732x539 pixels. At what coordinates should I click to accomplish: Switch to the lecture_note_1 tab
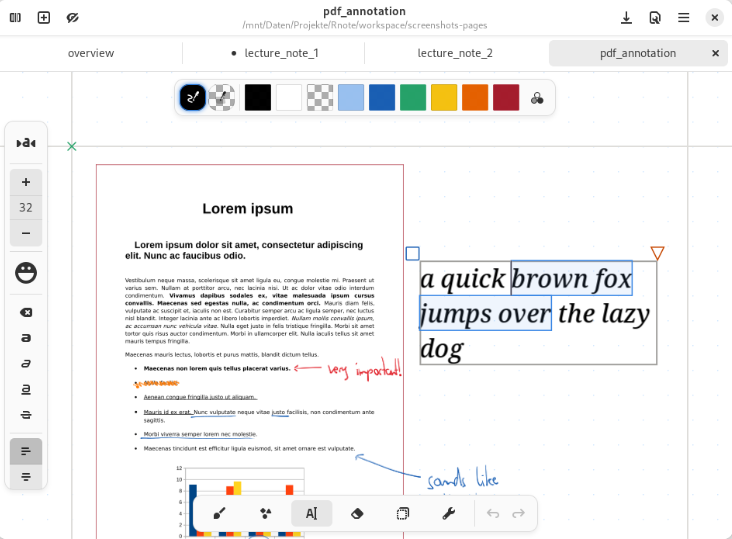[x=275, y=53]
